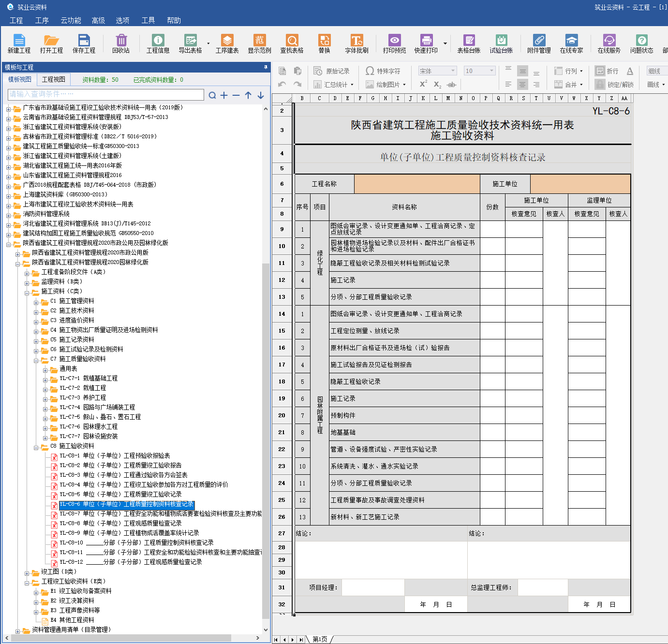Toggle strikethrough ab formatting

451,84
